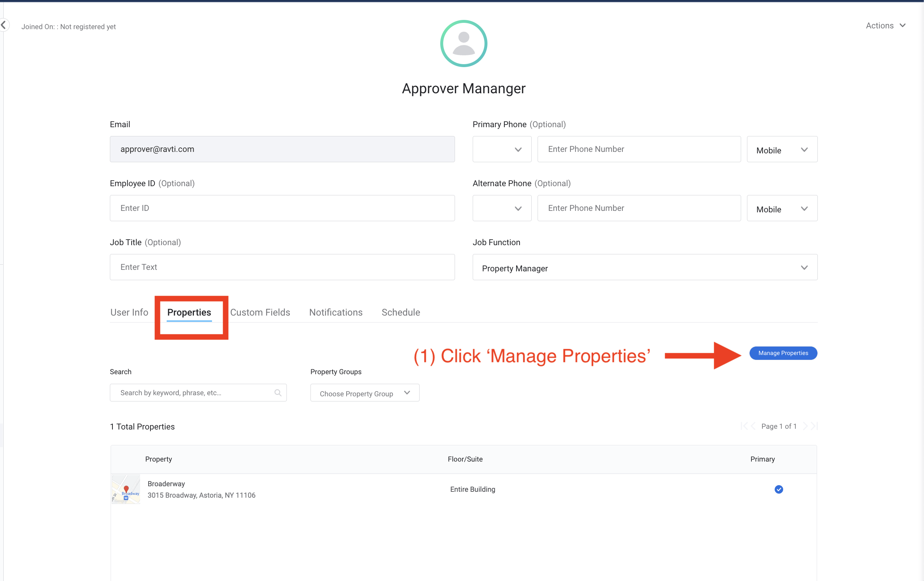The image size is (924, 581).
Task: Open Alternate Phone Mobile type dropdown
Action: (782, 208)
